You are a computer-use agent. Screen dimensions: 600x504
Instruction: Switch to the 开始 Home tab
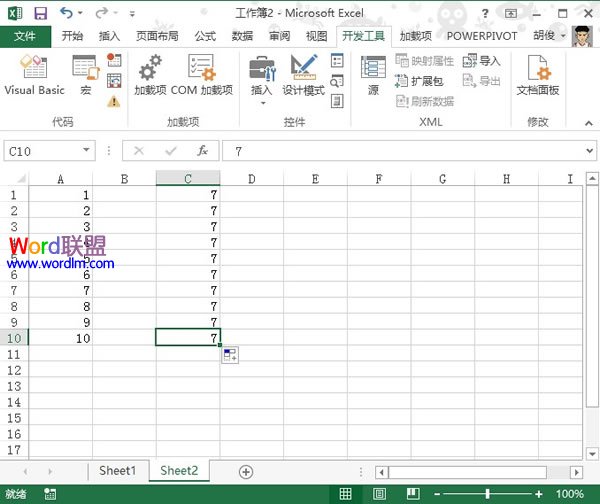72,36
